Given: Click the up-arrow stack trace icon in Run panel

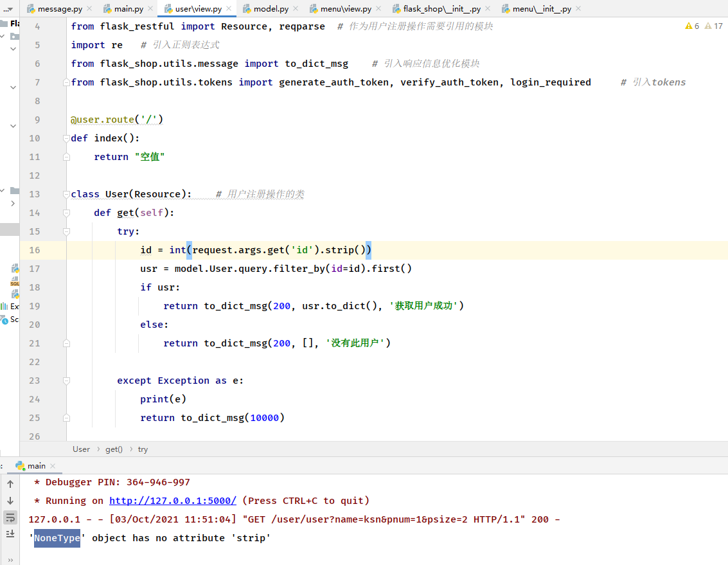Looking at the screenshot, I should [10, 484].
